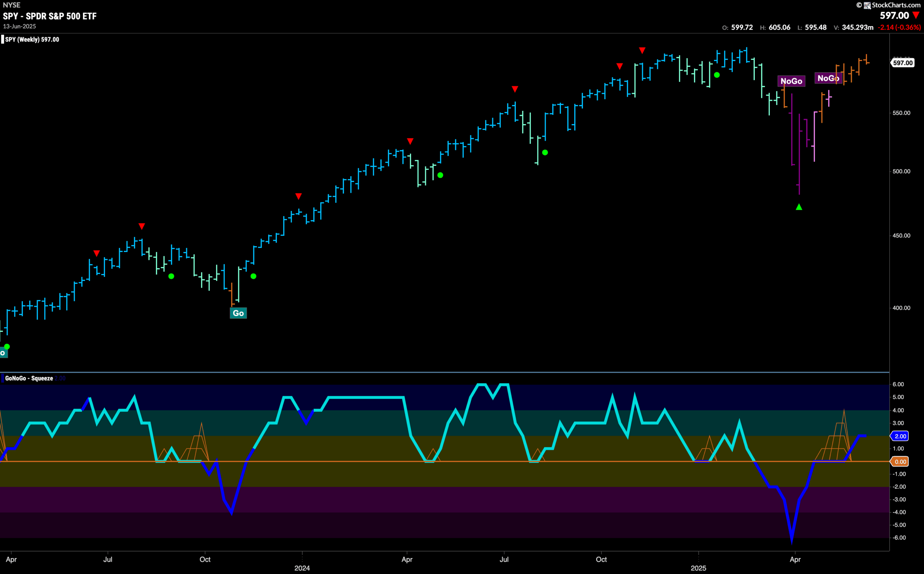Click the NYSE exchange label
Viewport: 924px width, 574px height.
(x=12, y=5)
